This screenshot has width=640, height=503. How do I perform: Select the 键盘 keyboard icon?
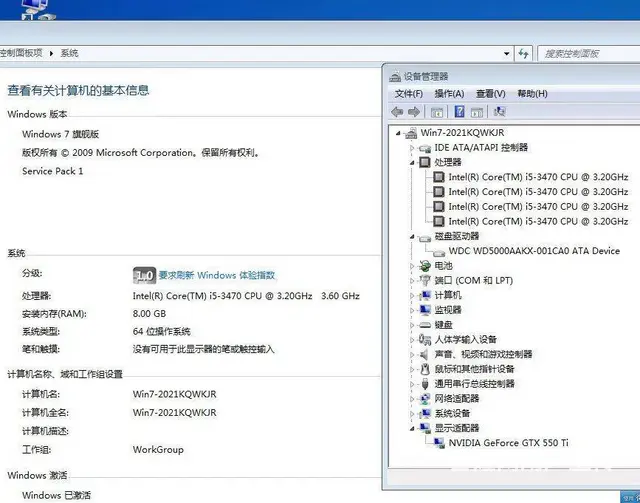tap(425, 325)
